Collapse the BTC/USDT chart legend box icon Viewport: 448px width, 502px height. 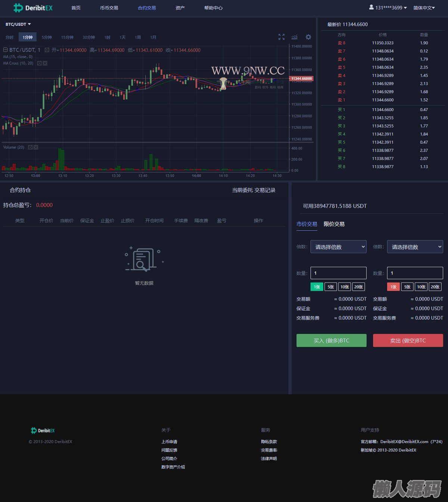pos(5,50)
